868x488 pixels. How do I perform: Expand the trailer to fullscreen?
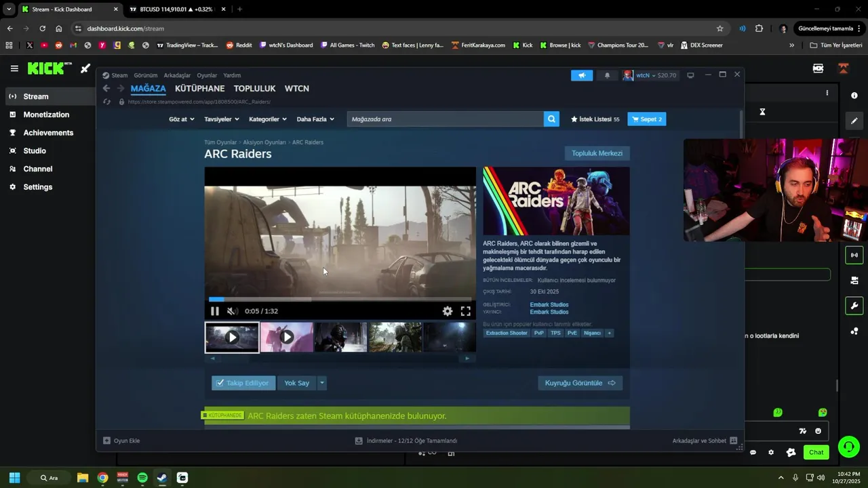click(x=466, y=311)
